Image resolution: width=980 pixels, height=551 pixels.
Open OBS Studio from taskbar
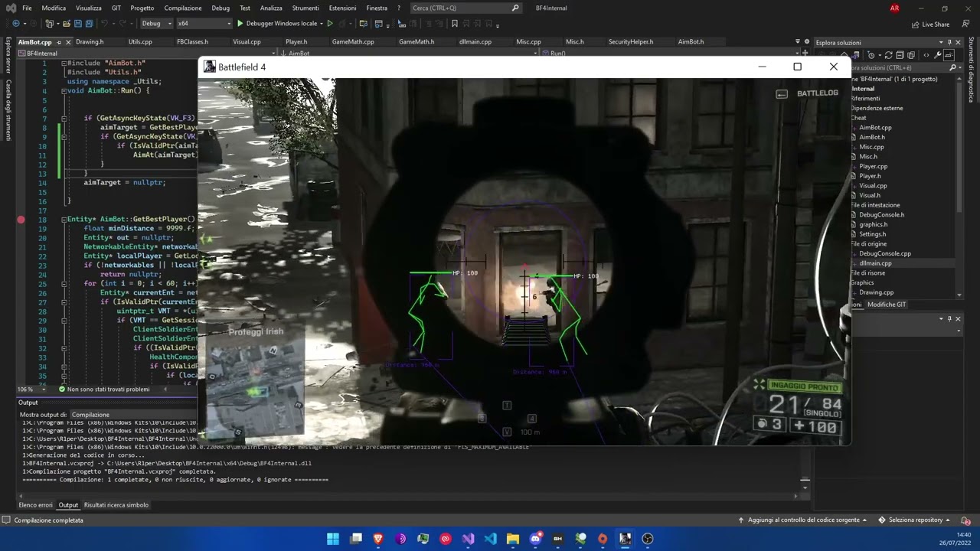[x=647, y=539]
